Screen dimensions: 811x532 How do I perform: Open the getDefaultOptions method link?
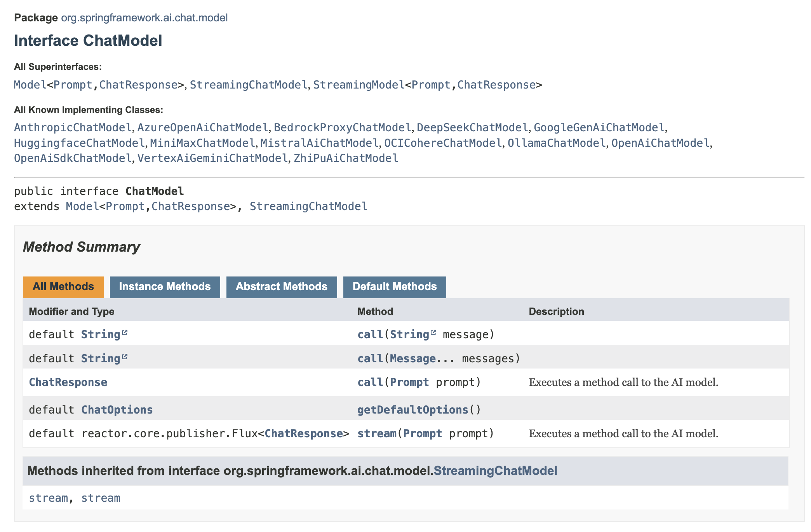[x=412, y=410]
